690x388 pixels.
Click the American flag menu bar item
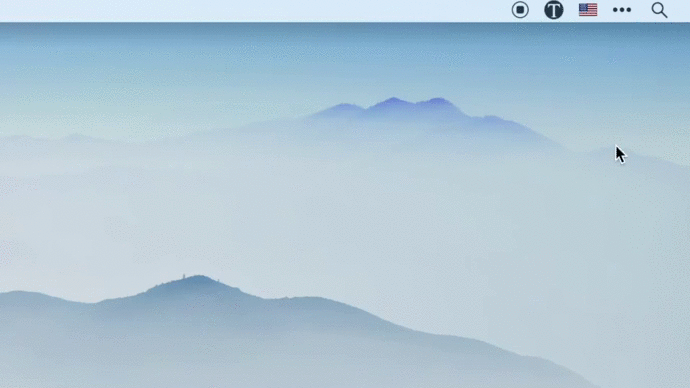click(588, 10)
